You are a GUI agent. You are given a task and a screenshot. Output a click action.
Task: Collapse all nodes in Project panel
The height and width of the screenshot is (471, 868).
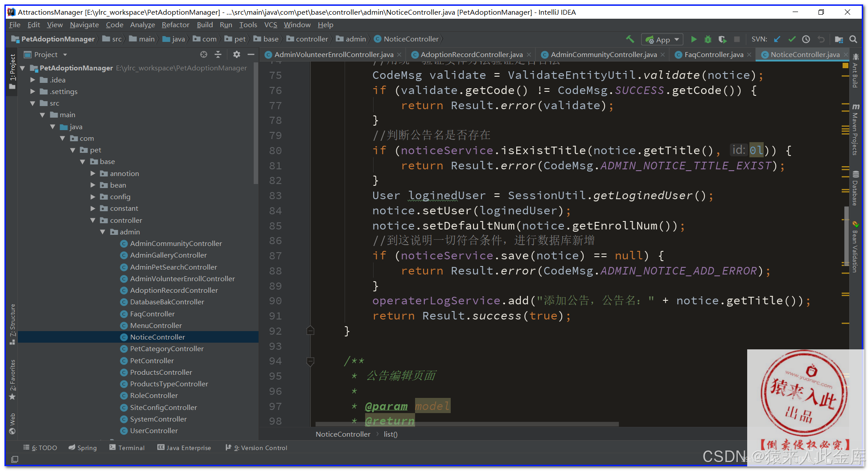(x=218, y=54)
